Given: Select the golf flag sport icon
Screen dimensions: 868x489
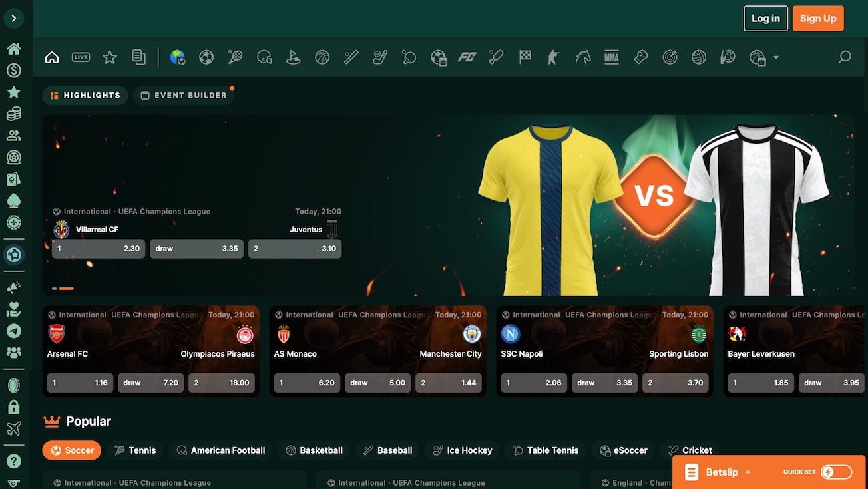Looking at the screenshot, I should point(293,57).
